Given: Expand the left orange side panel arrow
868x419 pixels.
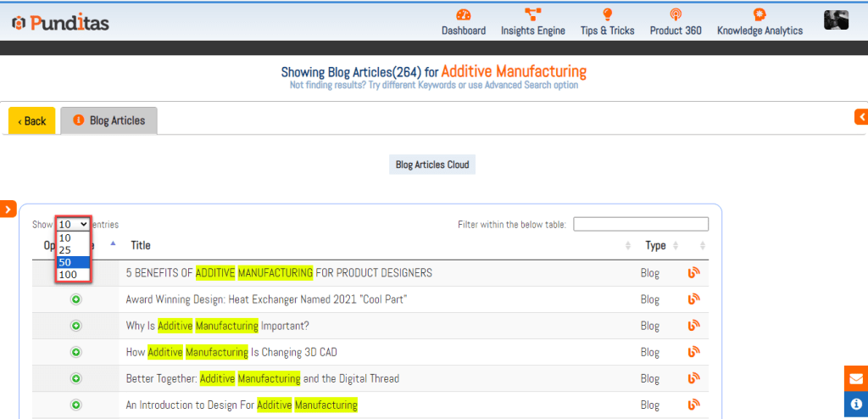Looking at the screenshot, I should (8, 209).
